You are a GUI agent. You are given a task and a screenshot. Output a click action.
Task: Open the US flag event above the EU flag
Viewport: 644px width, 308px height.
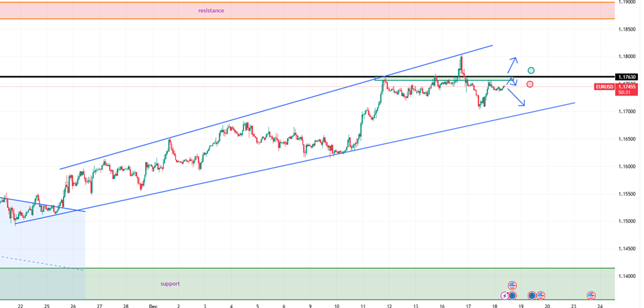[512, 285]
